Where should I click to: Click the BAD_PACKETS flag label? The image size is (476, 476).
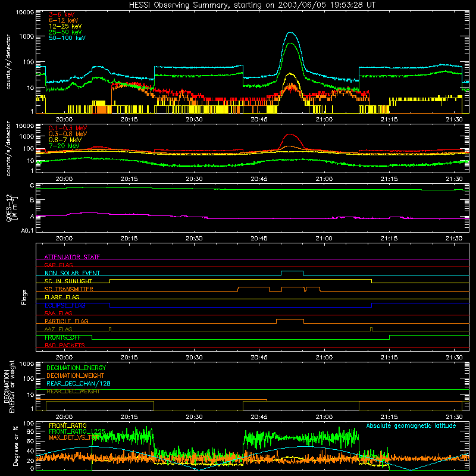65,345
